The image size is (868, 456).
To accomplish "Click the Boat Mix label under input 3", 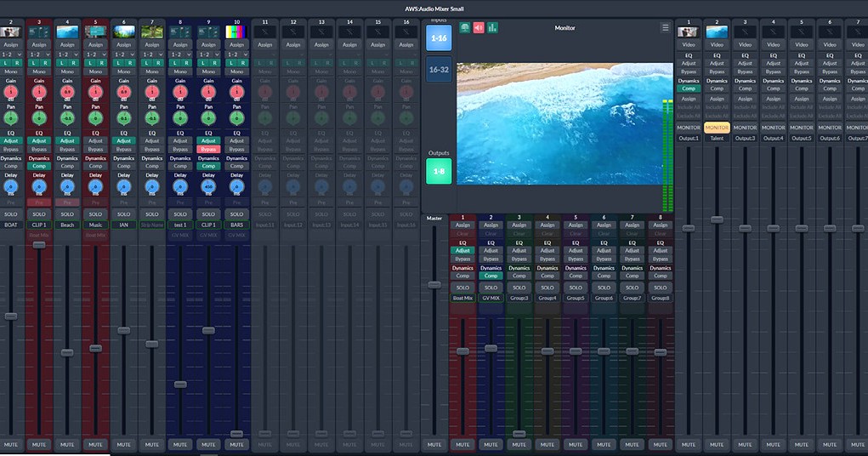I will coord(39,236).
